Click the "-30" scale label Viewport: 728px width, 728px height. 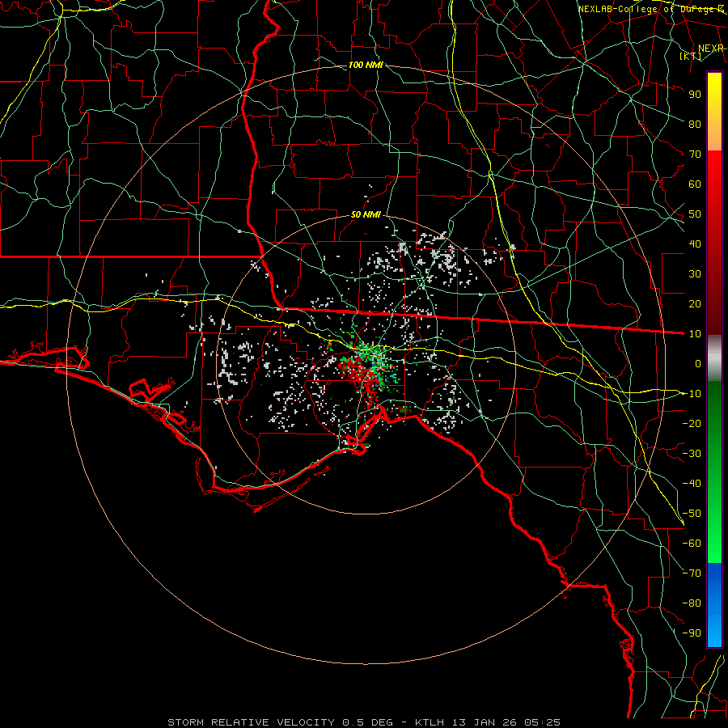click(692, 454)
